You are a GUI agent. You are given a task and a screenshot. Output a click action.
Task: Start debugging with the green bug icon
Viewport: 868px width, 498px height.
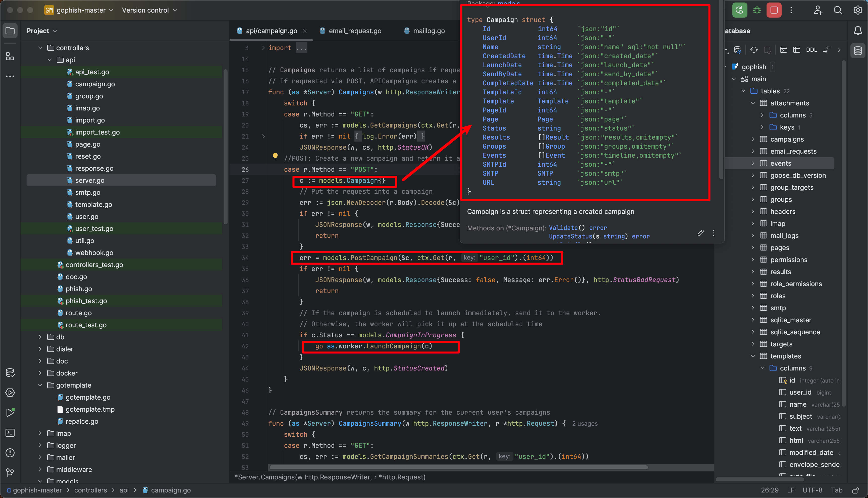[x=757, y=10]
